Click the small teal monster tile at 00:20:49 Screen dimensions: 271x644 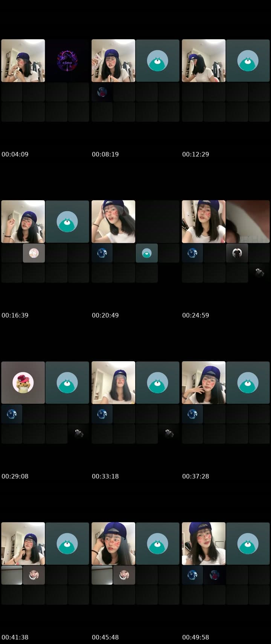[147, 253]
